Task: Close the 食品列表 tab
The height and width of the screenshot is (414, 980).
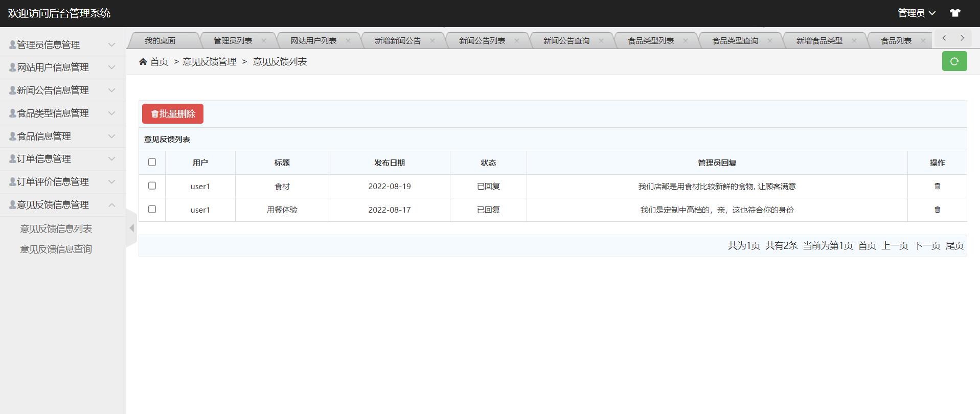Action: [923, 40]
